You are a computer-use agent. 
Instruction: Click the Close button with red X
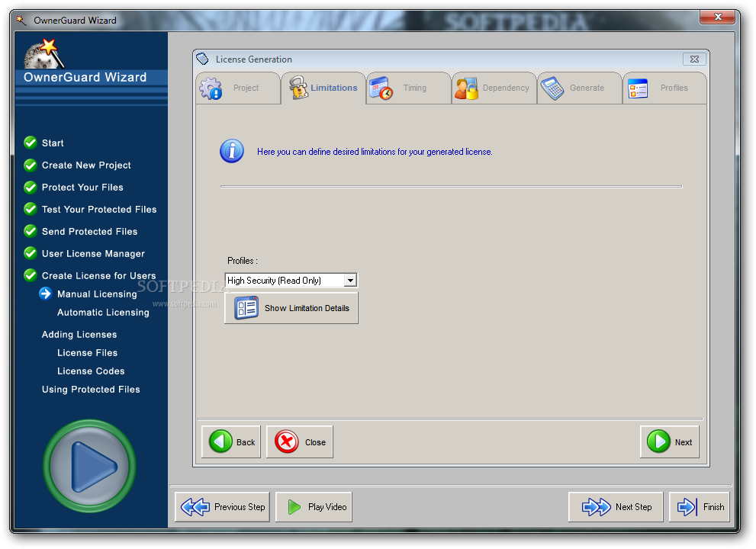[300, 442]
